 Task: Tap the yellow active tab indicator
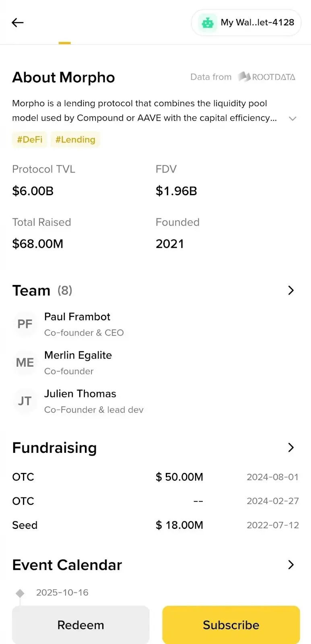pyautogui.click(x=64, y=43)
